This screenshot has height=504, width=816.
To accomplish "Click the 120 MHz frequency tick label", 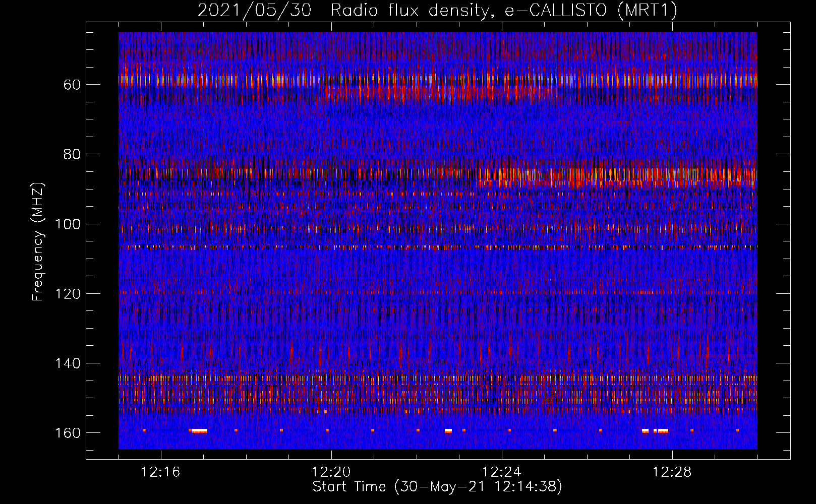I will (68, 294).
